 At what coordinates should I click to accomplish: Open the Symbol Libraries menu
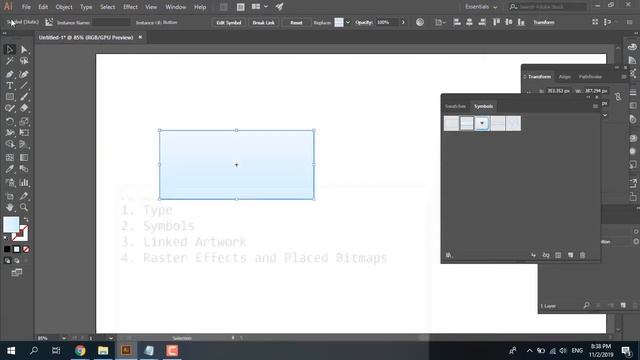tap(449, 255)
